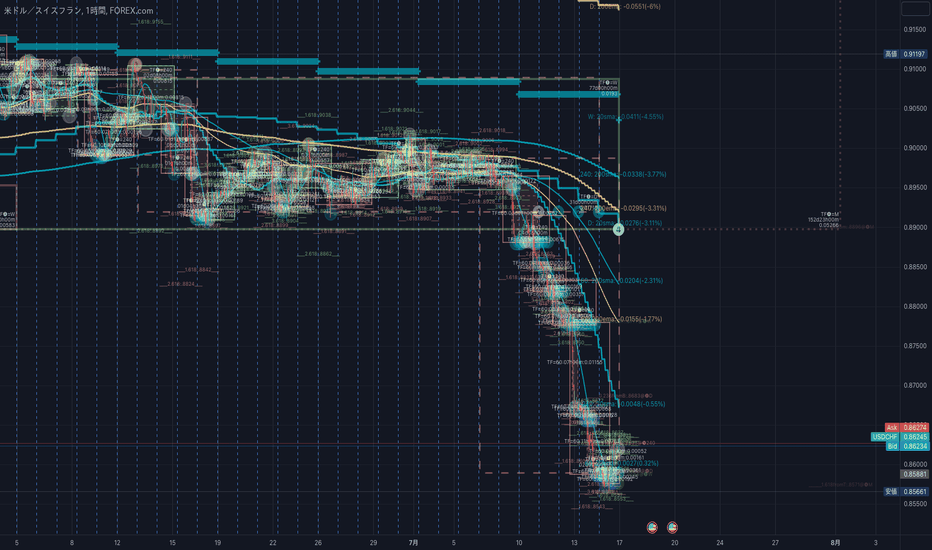Click the 240: 200sma -0.0338(-3.77%) label
Viewport: 932px width, 550px height.
click(623, 174)
